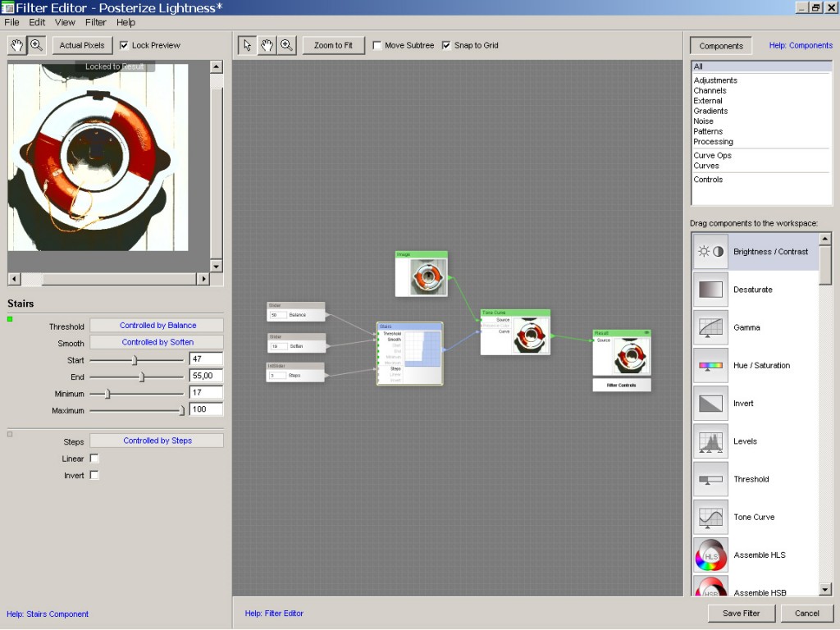The height and width of the screenshot is (630, 840).
Task: Click the Maximum slider handle
Action: (x=182, y=410)
